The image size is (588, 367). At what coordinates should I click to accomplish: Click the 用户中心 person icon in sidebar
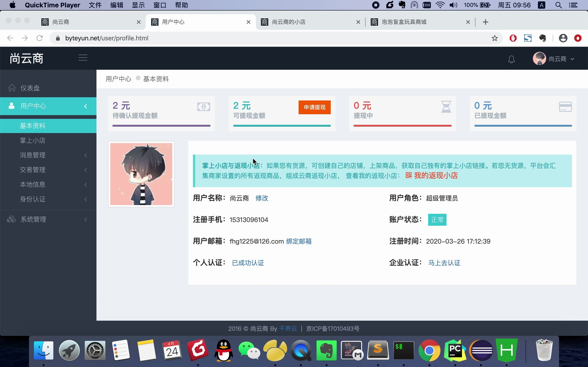tap(11, 106)
